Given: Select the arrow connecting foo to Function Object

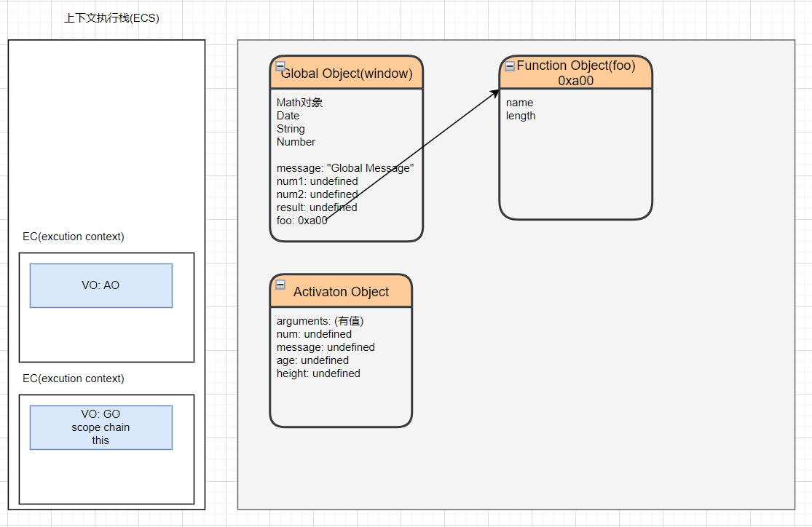Looking at the screenshot, I should 412,154.
